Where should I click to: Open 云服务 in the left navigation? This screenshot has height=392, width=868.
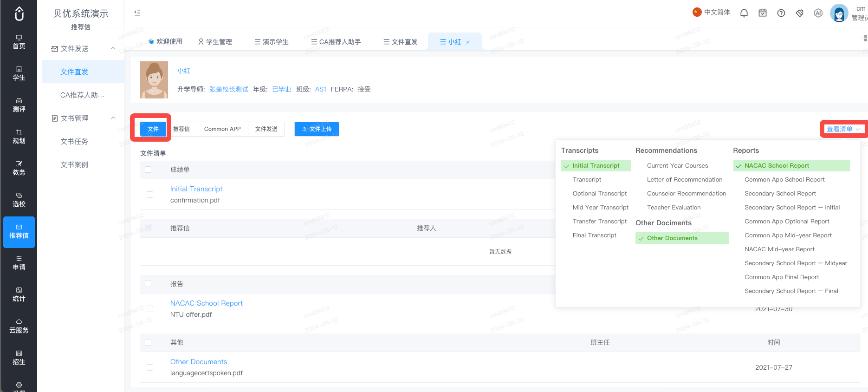[x=19, y=326]
